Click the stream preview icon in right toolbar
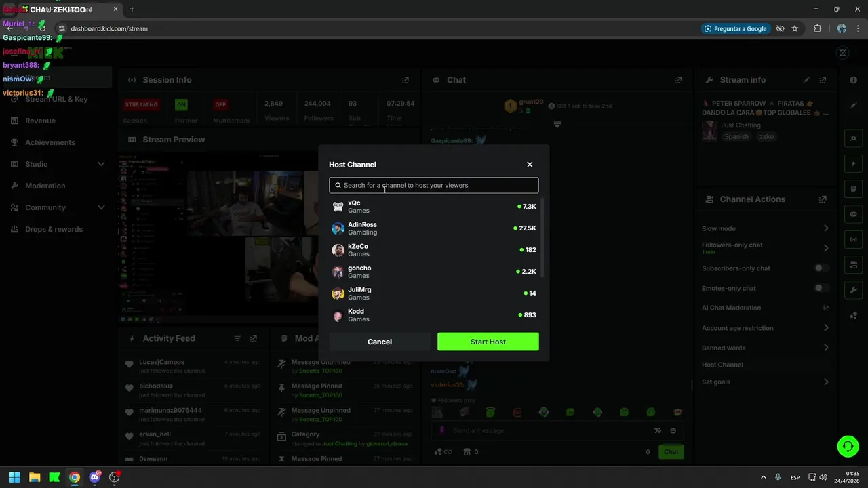This screenshot has height=488, width=868. tap(853, 138)
